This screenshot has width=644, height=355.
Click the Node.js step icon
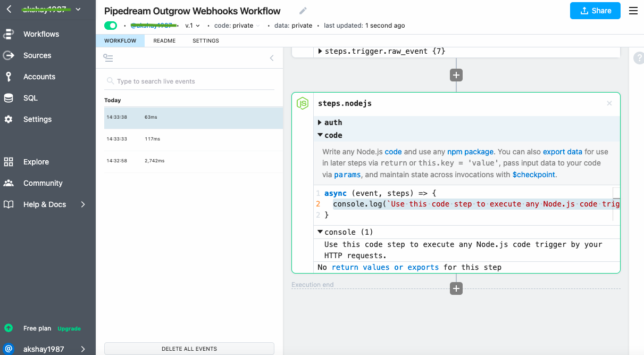click(x=303, y=103)
